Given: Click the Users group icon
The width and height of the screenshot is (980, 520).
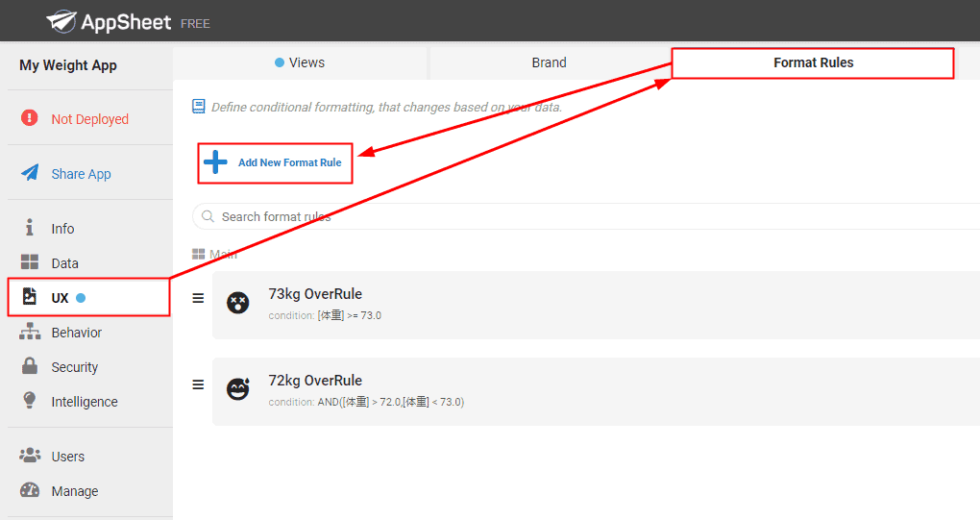Looking at the screenshot, I should (30, 455).
